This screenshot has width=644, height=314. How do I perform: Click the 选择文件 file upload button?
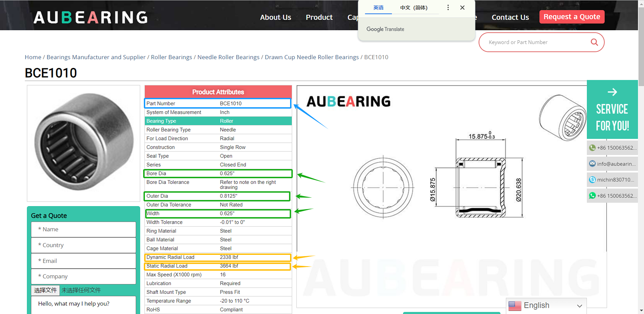(x=45, y=290)
